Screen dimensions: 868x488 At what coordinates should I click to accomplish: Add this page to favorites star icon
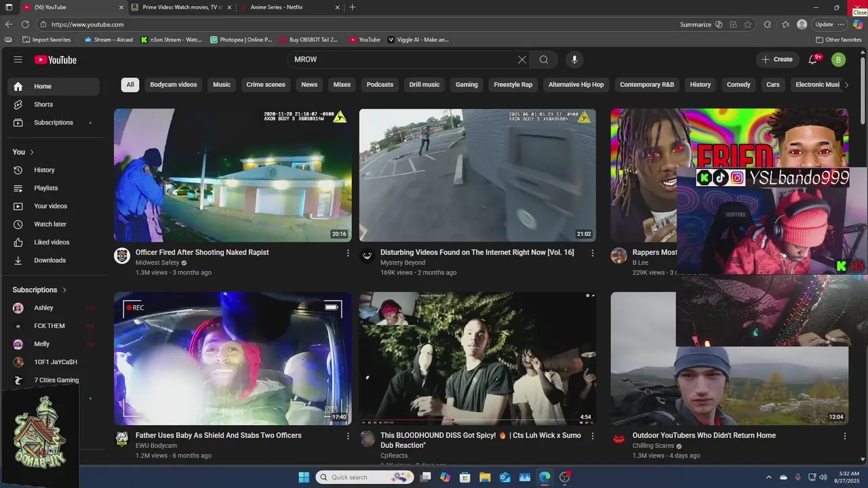[x=748, y=24]
